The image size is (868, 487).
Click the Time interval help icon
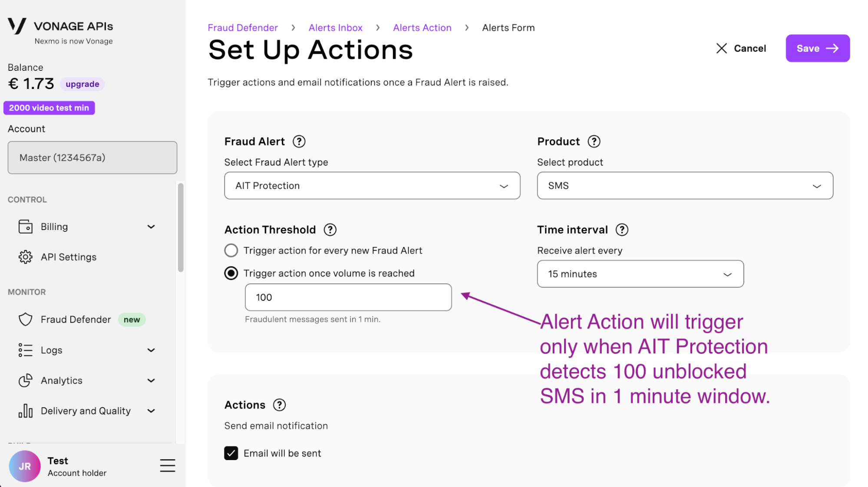point(622,230)
